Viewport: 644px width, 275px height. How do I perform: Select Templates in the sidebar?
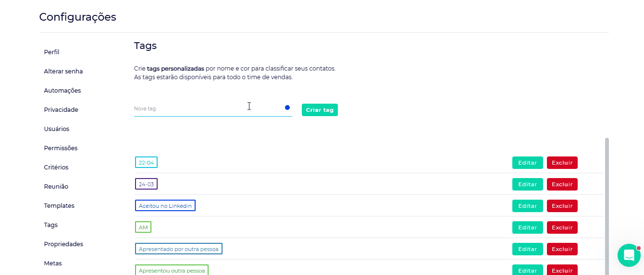point(59,206)
